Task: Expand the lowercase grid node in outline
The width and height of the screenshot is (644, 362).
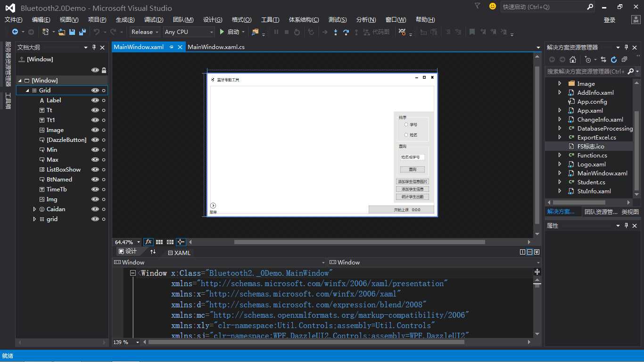Action: [x=34, y=219]
